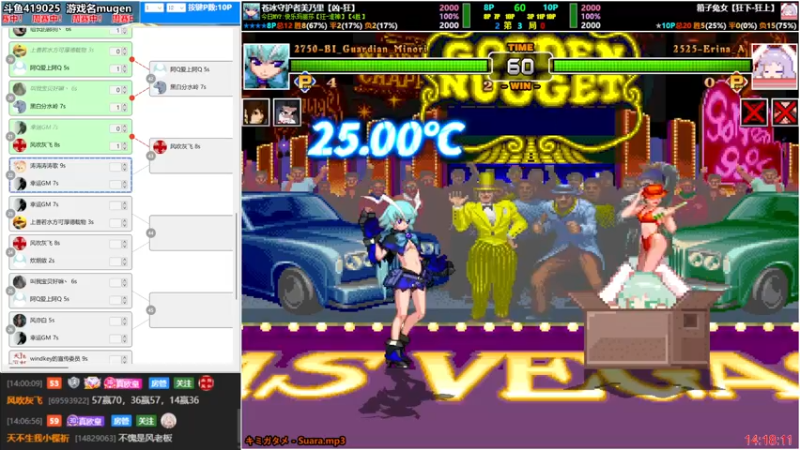Click 风亦白 5s player avatar
This screenshot has width=800, height=450.
(19, 320)
